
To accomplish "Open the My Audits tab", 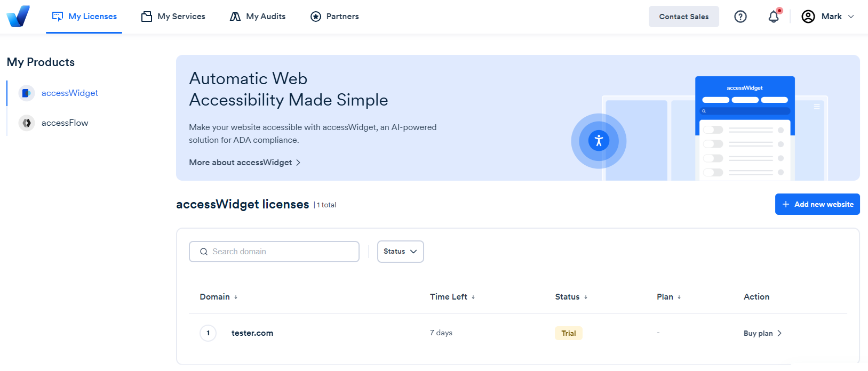I will coord(258,17).
